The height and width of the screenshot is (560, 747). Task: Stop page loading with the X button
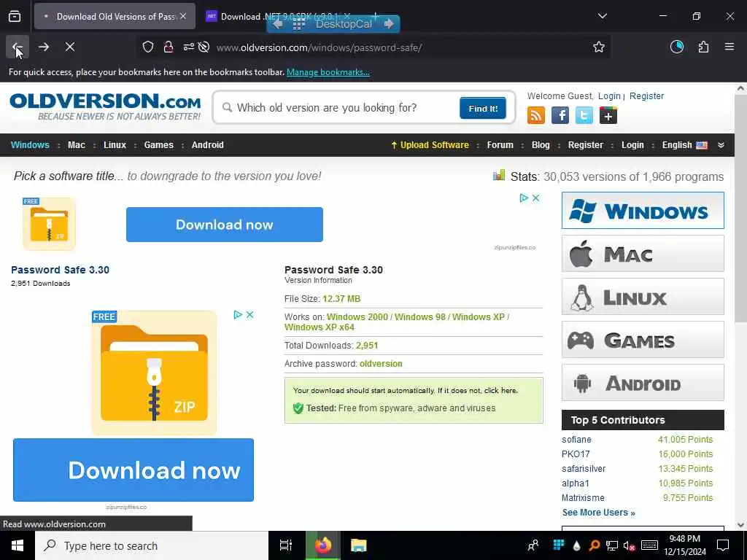point(69,47)
